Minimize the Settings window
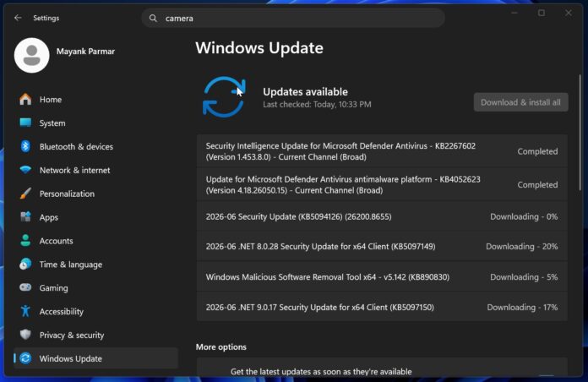This screenshot has height=382, width=588. (x=514, y=14)
